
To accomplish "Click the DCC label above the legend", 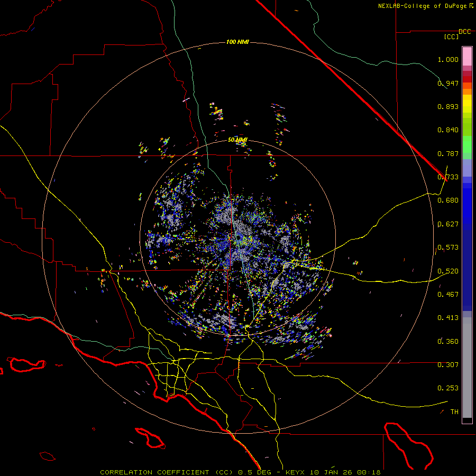I will point(465,32).
